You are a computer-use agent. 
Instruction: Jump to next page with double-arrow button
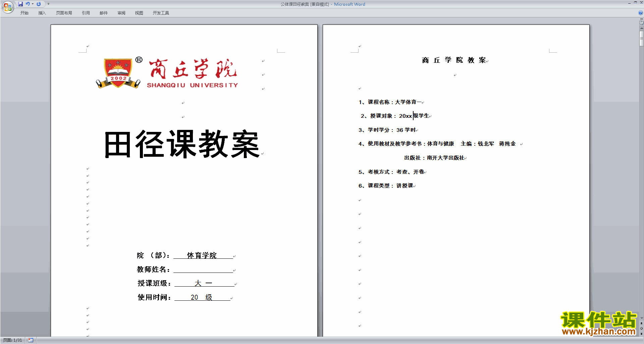click(641, 334)
